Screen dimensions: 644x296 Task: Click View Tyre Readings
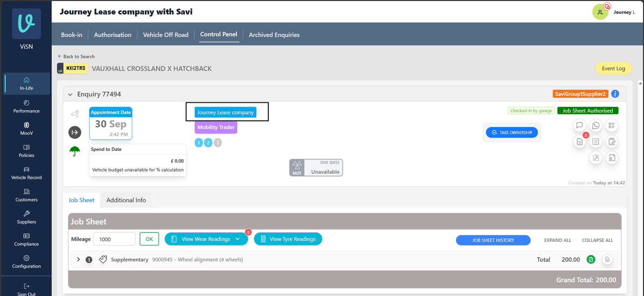pos(288,239)
